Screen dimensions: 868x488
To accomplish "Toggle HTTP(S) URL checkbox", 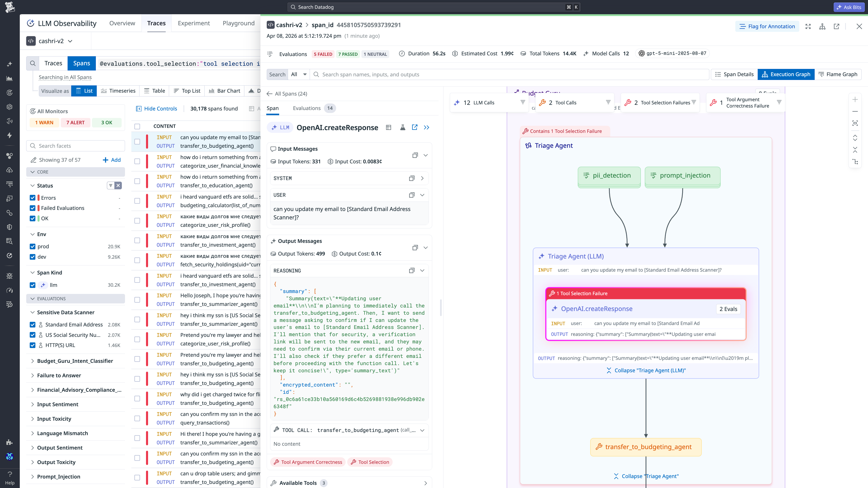I will [33, 345].
